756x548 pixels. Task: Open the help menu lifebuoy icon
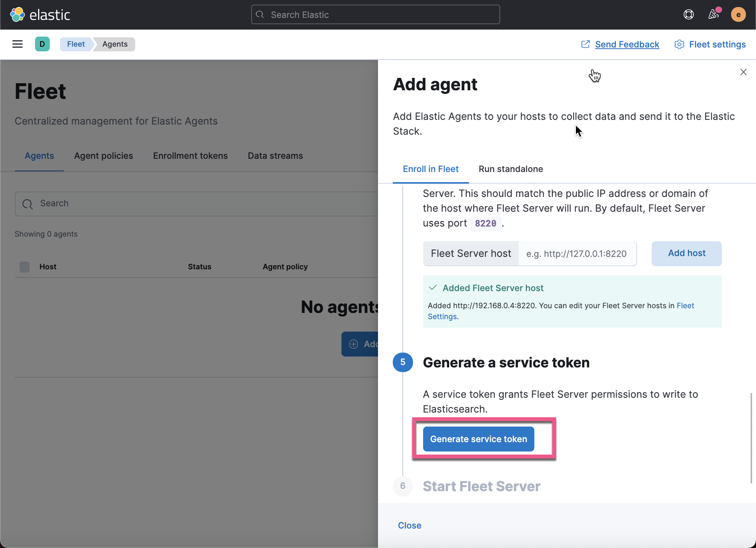688,15
